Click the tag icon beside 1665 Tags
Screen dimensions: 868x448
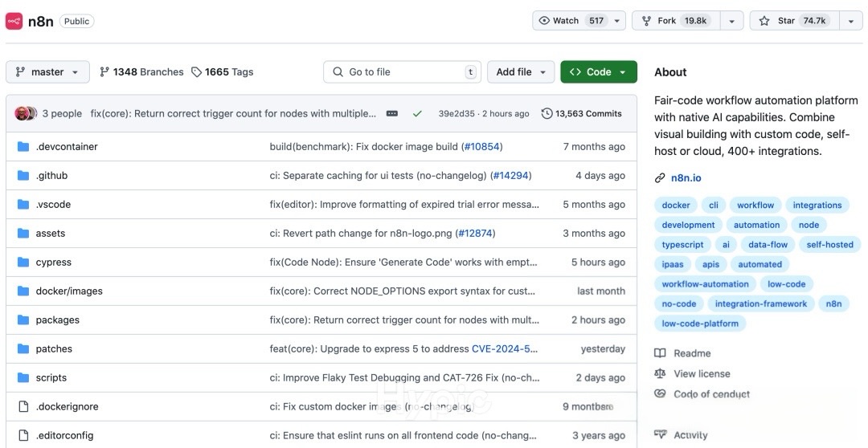point(196,72)
